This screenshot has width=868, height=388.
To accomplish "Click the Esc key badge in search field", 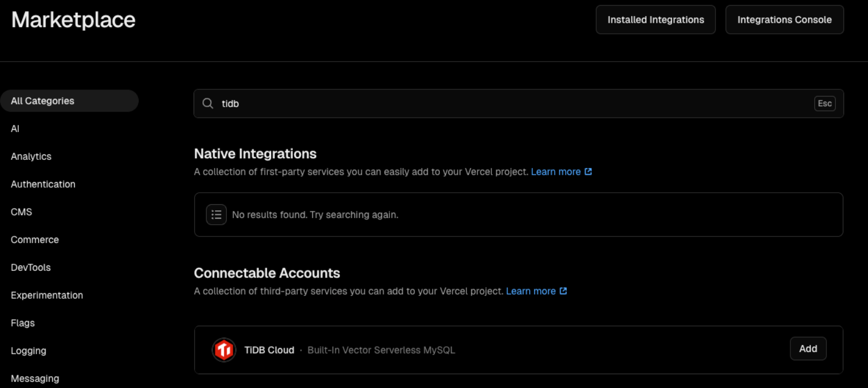I will (x=825, y=104).
